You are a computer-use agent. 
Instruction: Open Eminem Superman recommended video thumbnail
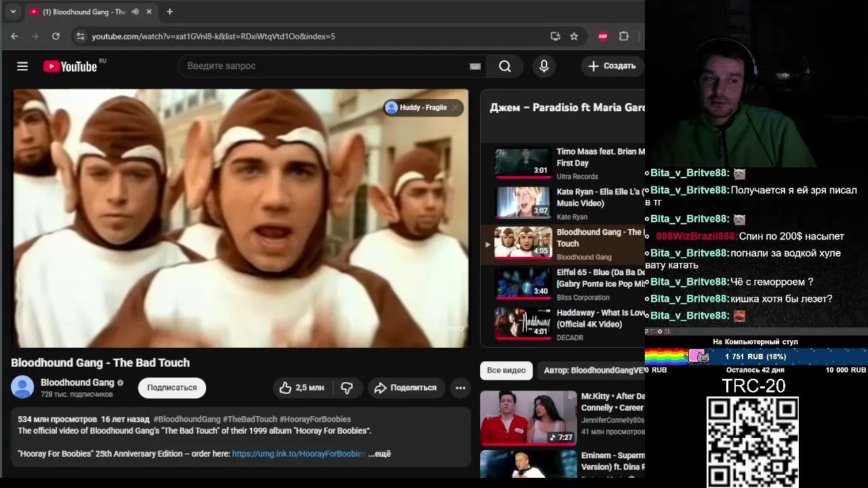(x=528, y=464)
